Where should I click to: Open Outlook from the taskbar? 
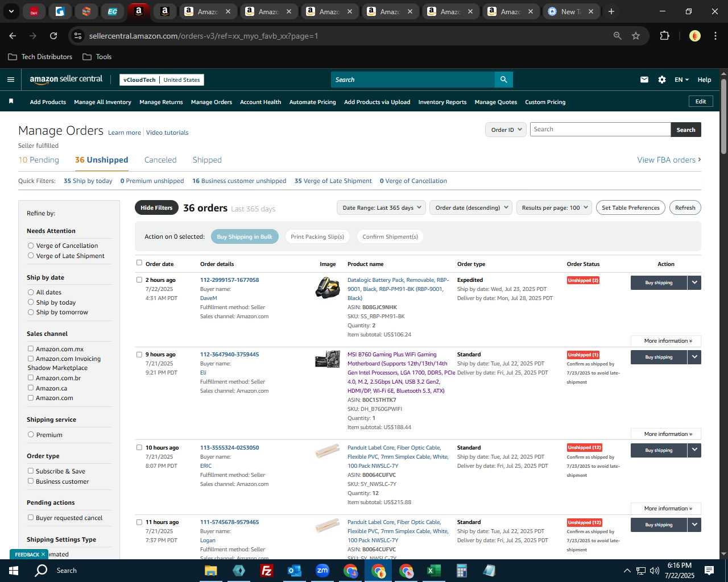pos(295,571)
